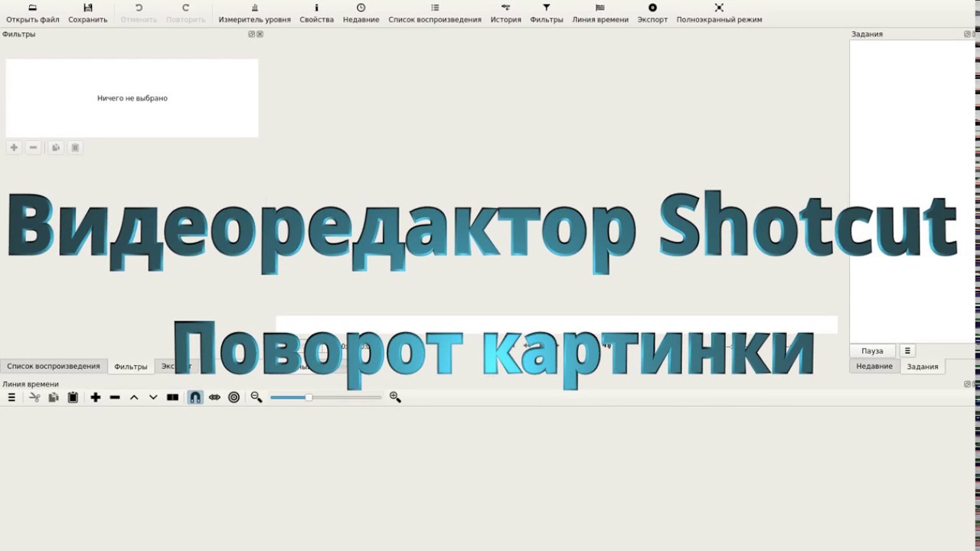Click the timeline zoom slider handle
980x551 pixels.
click(309, 397)
